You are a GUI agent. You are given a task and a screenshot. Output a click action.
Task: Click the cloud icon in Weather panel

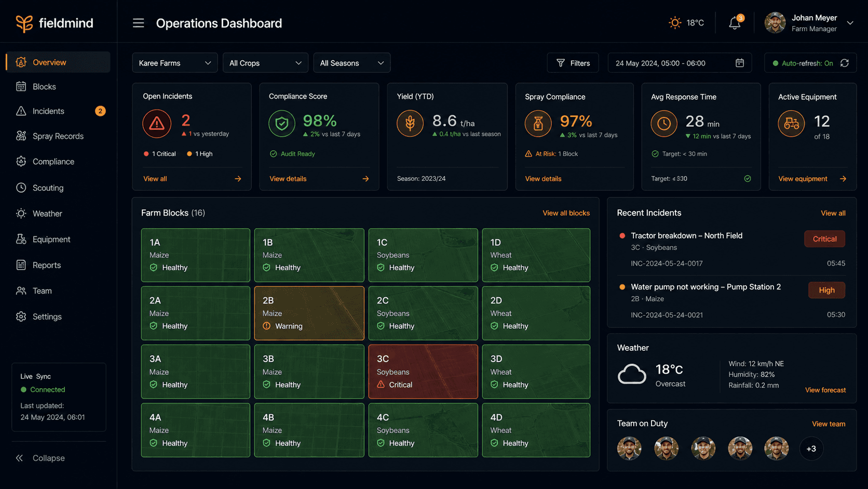coord(632,374)
